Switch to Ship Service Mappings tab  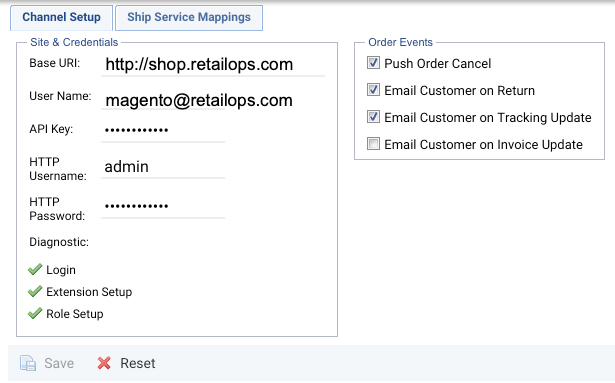(189, 18)
